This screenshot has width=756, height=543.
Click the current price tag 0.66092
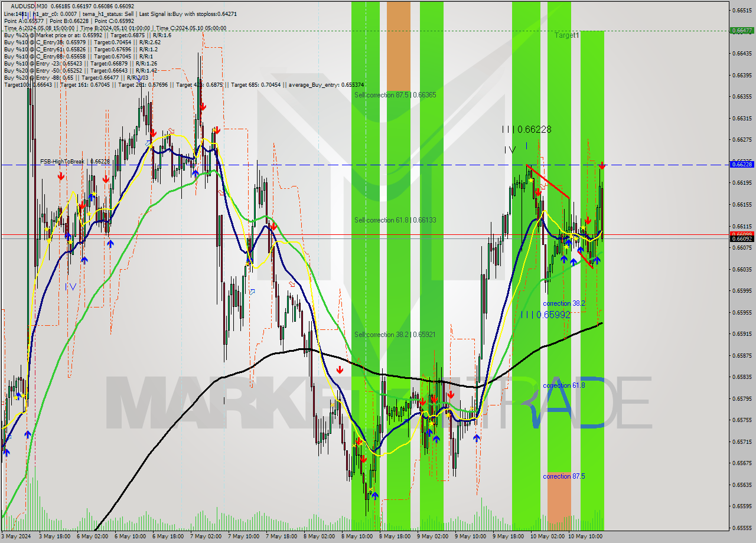click(x=742, y=239)
